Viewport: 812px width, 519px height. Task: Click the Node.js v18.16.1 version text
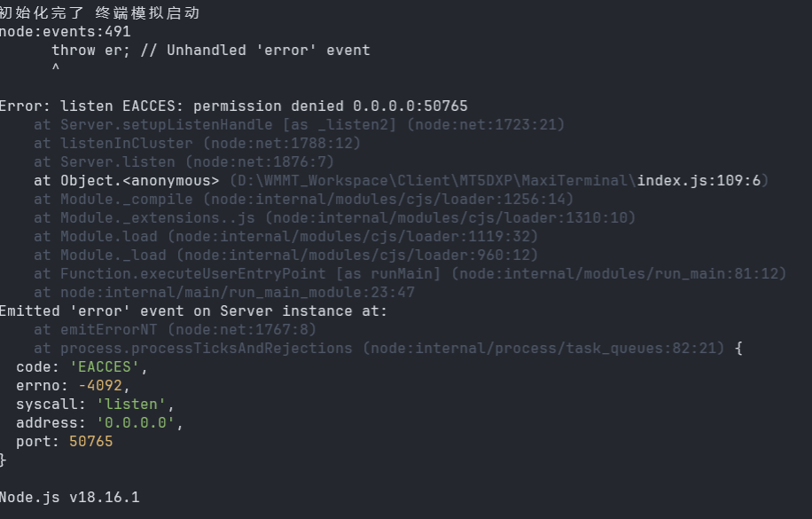tap(70, 497)
